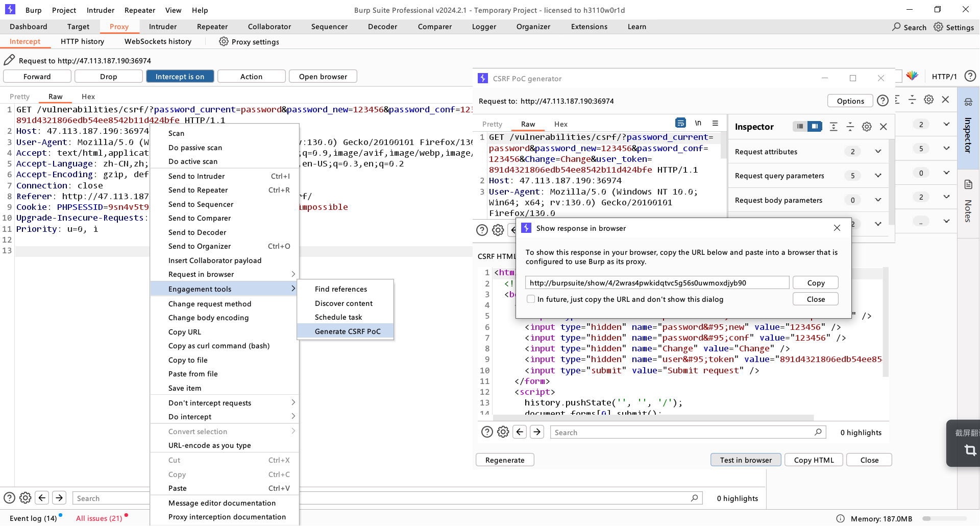This screenshot has width=980, height=526.
Task: Open Burp Settings at top right
Action: pos(953,27)
